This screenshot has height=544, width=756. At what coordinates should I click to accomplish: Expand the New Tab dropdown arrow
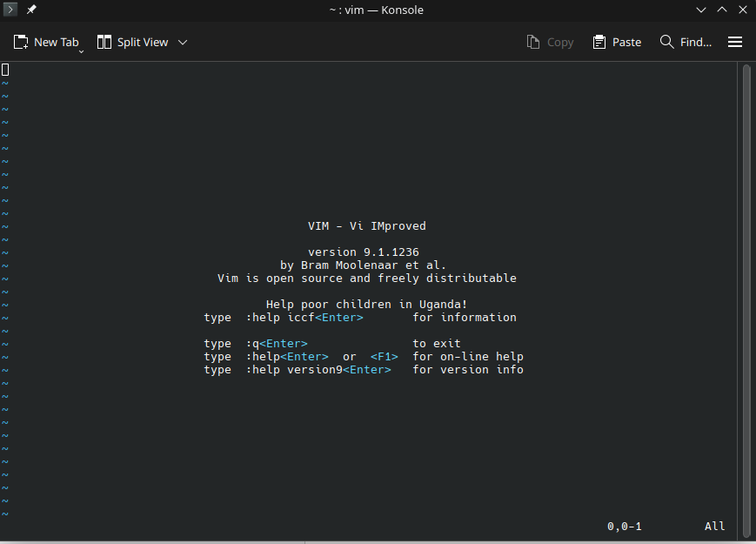tap(81, 51)
